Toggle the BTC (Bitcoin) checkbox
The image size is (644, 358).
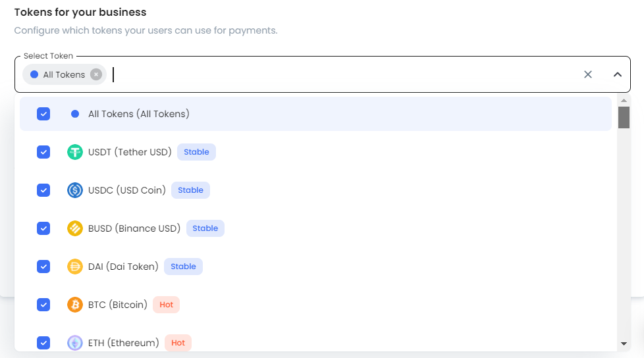click(x=43, y=305)
